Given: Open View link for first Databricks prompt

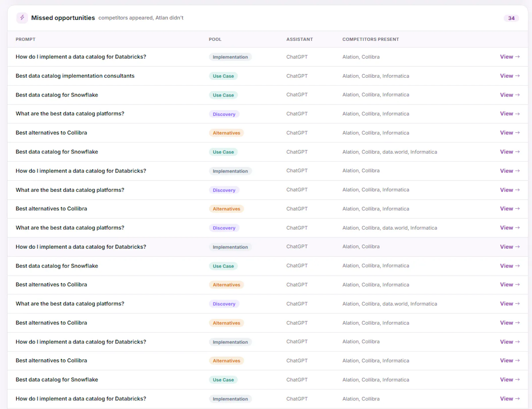Looking at the screenshot, I should (510, 57).
